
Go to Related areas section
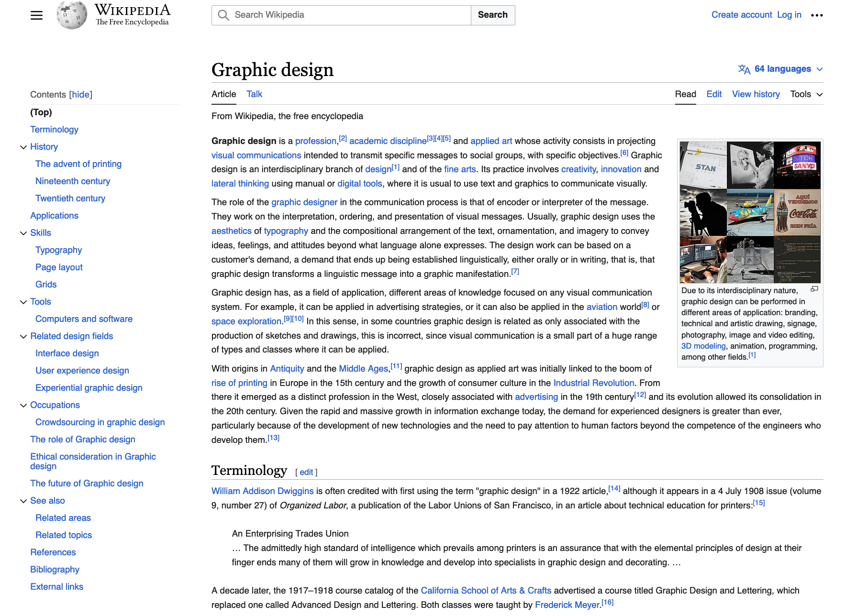coord(63,518)
